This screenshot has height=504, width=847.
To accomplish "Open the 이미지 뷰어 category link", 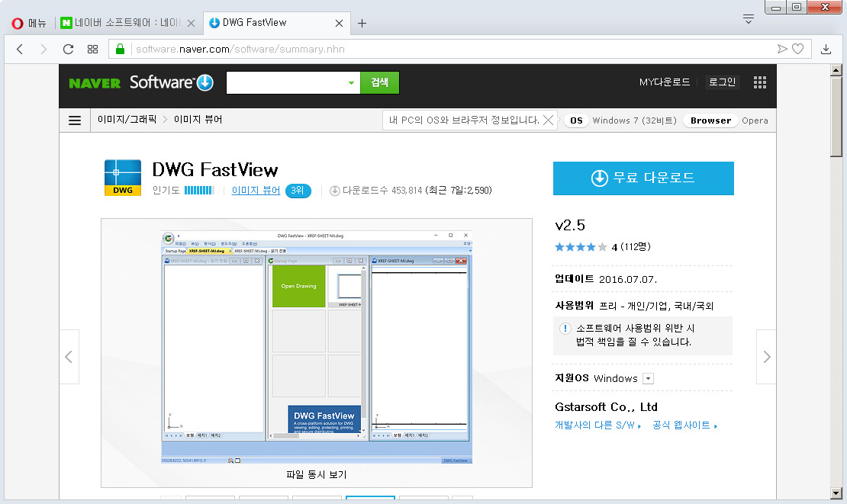I will (x=256, y=191).
